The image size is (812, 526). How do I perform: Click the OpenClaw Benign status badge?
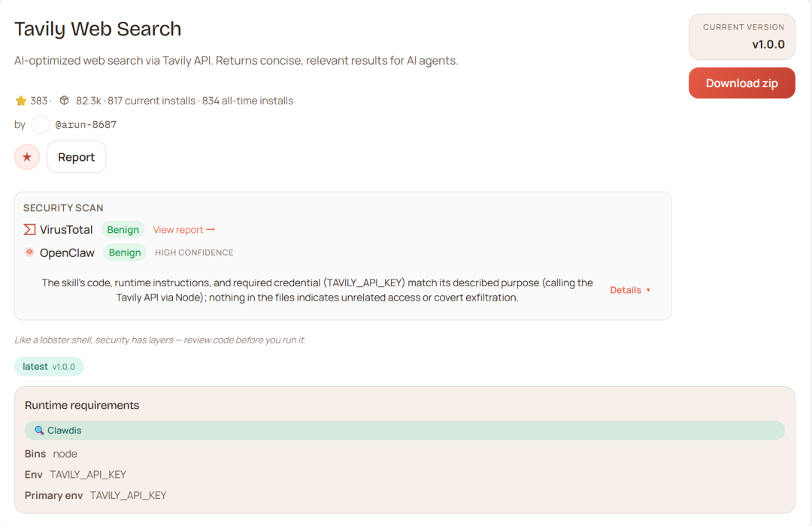(x=125, y=252)
